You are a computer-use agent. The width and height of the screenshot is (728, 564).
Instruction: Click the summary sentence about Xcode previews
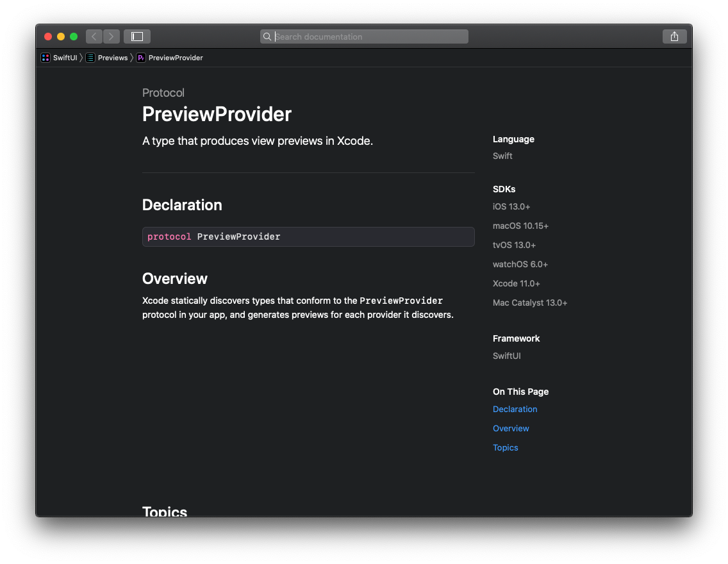tap(258, 141)
